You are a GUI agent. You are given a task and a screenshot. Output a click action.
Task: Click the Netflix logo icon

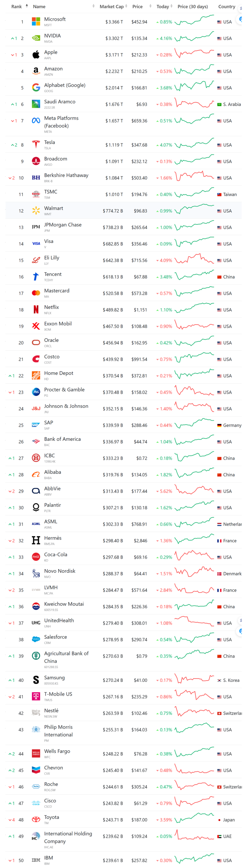[x=36, y=310]
